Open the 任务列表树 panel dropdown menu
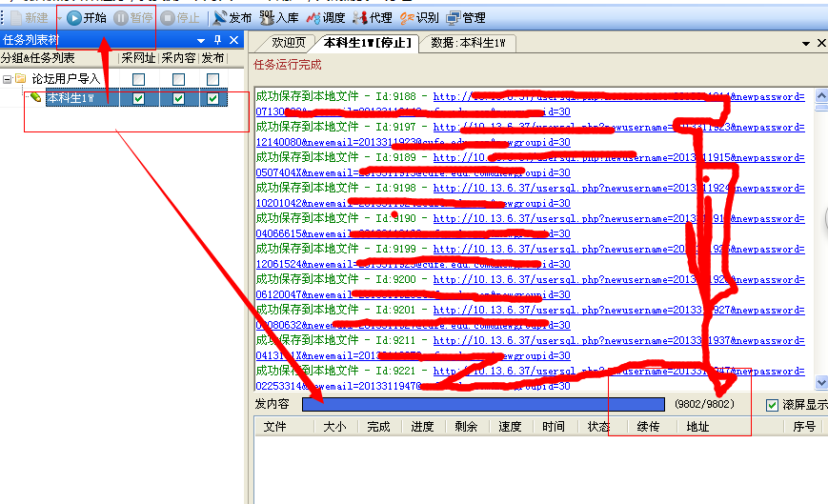This screenshot has width=828, height=504. [x=201, y=41]
